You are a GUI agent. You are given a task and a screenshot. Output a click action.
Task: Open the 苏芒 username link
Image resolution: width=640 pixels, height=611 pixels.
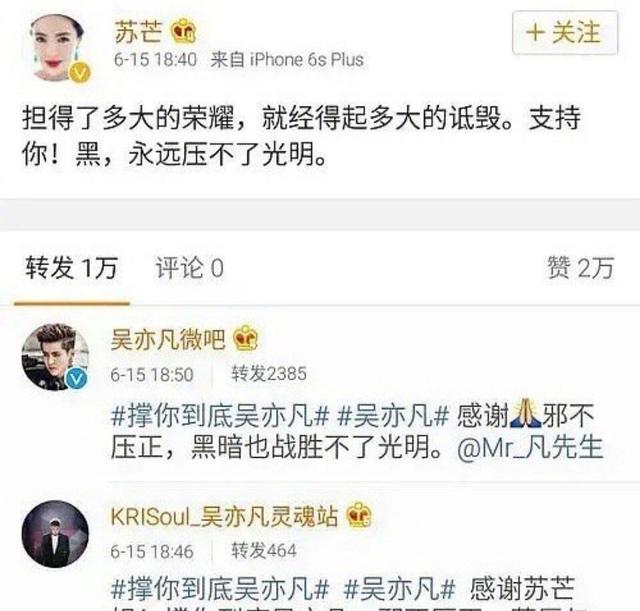point(138,31)
